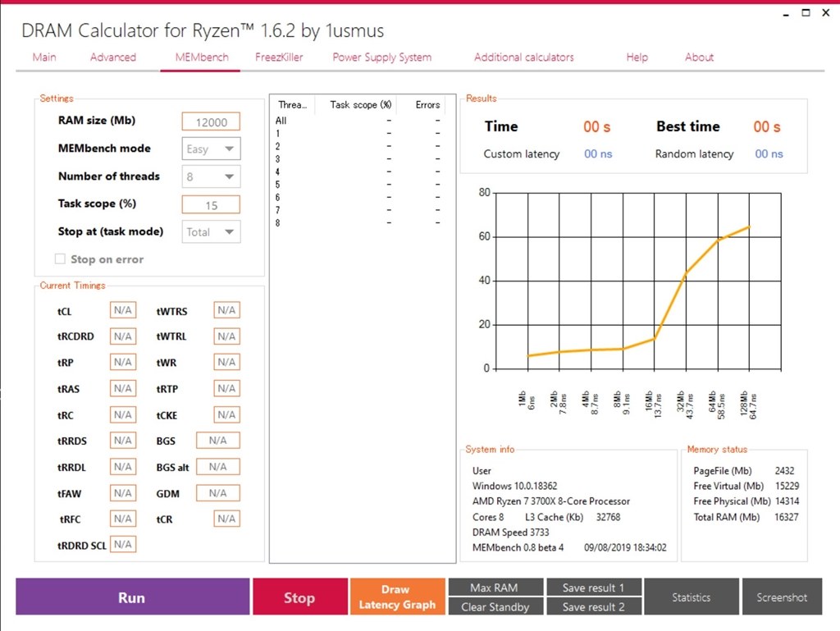The image size is (840, 631).
Task: Click the tRFC timing field
Action: [123, 519]
